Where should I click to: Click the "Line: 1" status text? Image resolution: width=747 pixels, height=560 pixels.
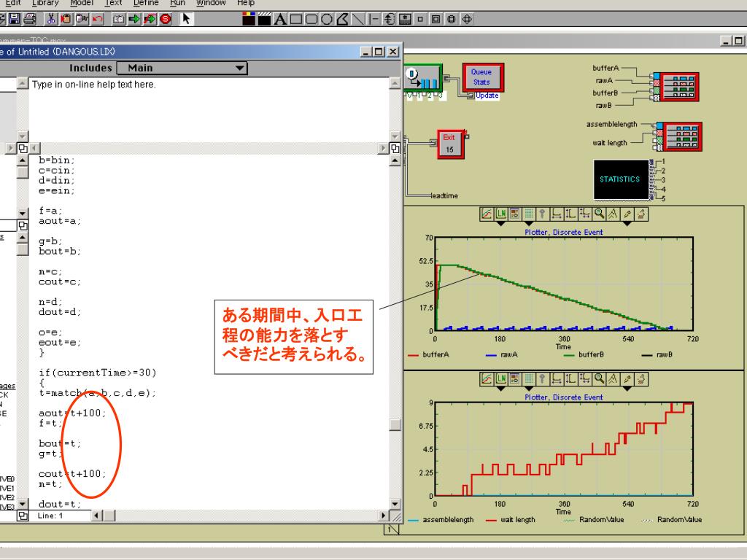[50, 516]
